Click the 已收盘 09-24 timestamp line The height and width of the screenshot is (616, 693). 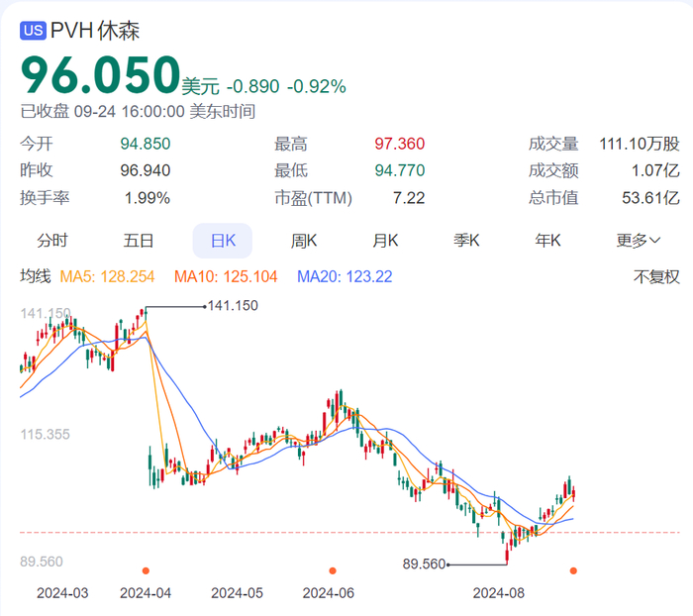pos(138,112)
